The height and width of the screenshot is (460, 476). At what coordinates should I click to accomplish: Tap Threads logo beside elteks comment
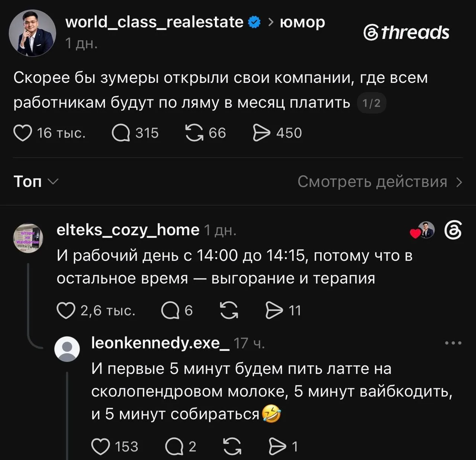pos(453,230)
